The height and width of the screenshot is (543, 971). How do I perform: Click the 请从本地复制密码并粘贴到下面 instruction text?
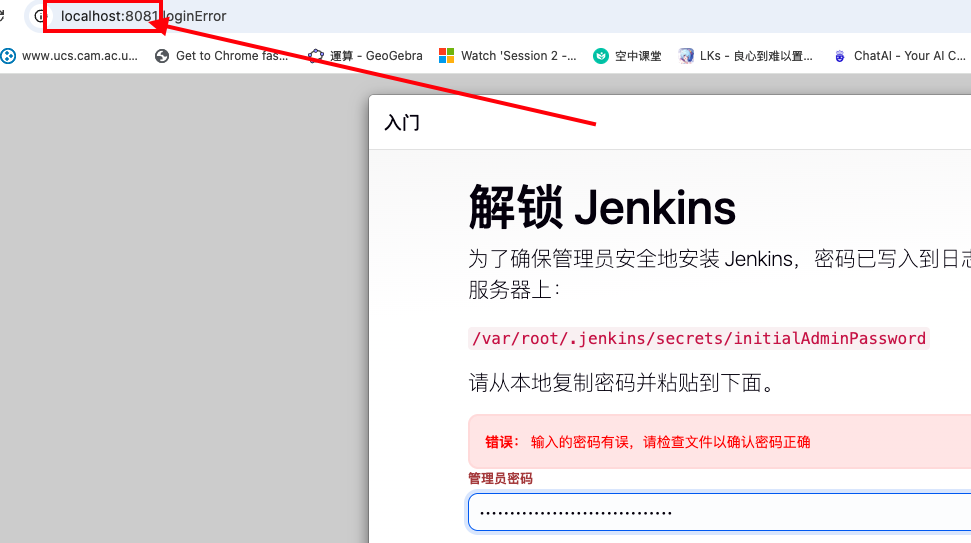pyautogui.click(x=621, y=383)
